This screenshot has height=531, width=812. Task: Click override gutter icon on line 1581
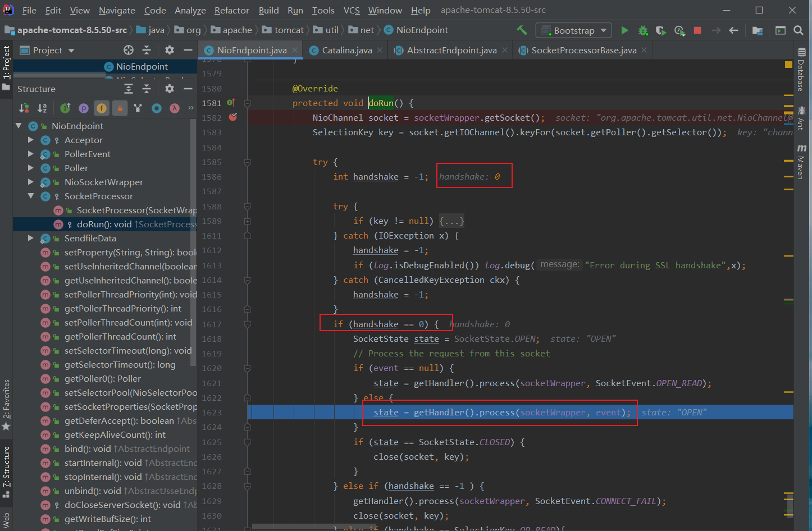(231, 103)
